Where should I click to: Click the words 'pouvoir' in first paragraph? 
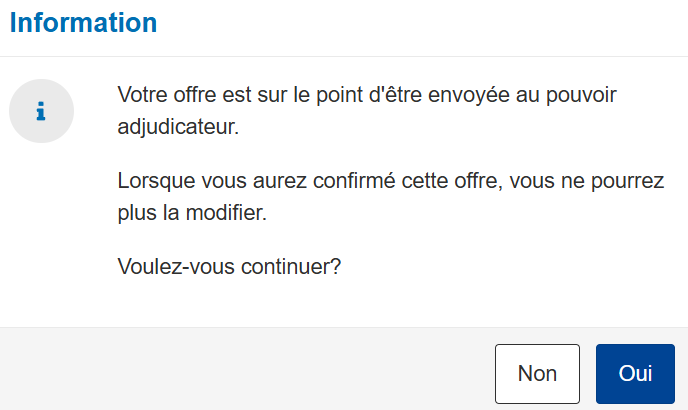coord(581,95)
